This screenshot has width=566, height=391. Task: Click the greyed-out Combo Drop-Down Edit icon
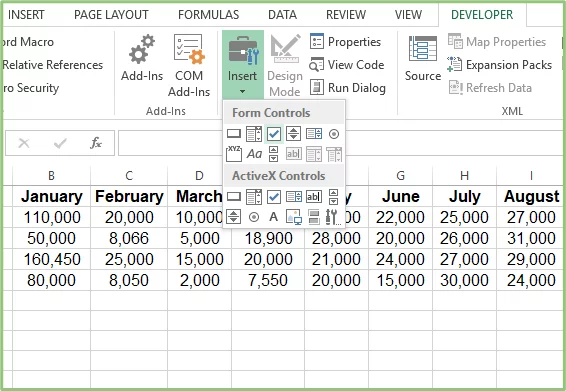point(334,154)
